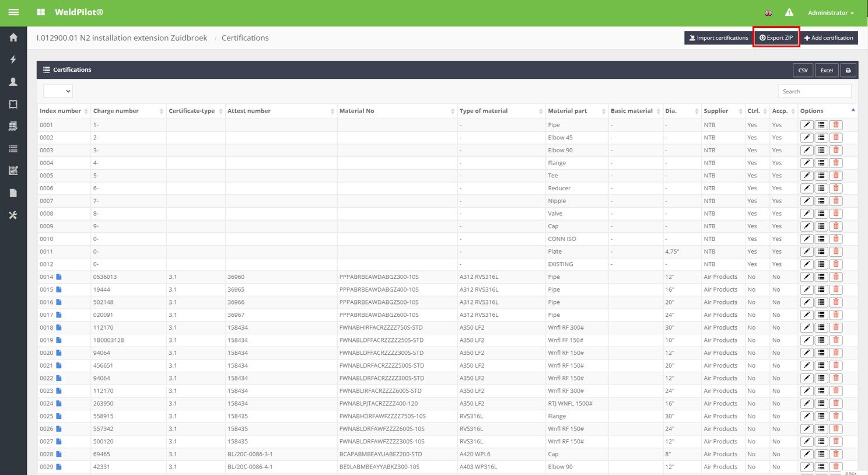868x475 pixels.
Task: Open the hamburger menu in top bar
Action: tap(13, 12)
